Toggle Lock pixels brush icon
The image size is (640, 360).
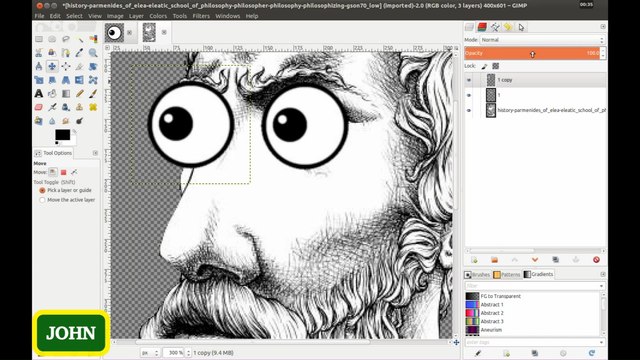(484, 66)
